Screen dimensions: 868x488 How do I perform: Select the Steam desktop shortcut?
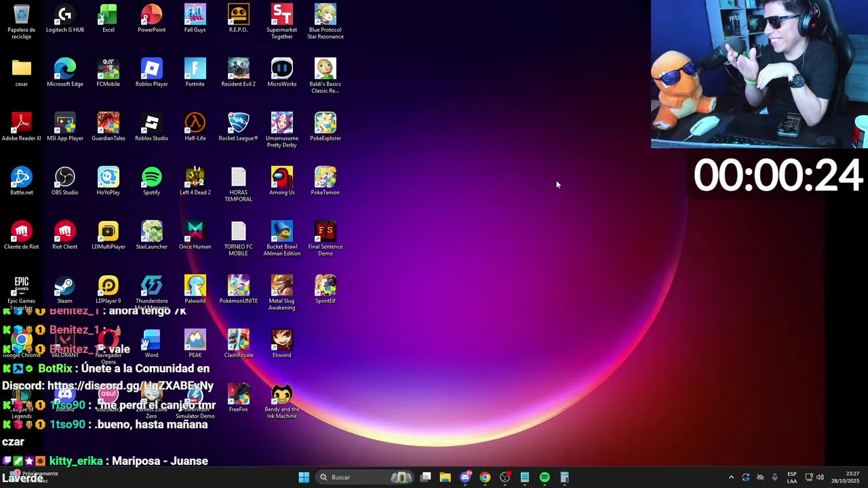click(65, 290)
